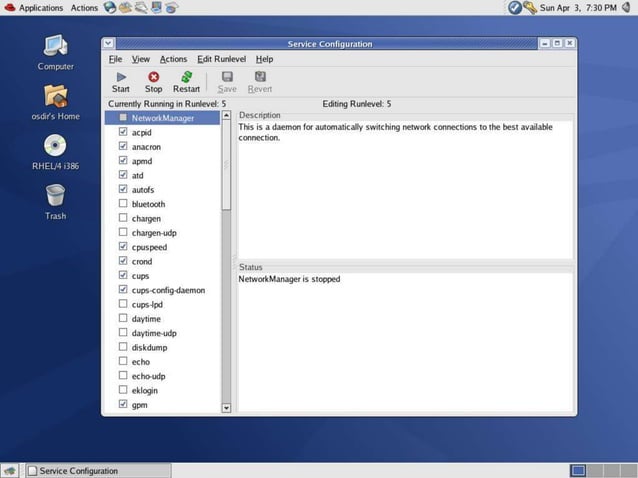The image size is (638, 478).
Task: Uncheck the cpuspeed service checkbox
Action: 123,247
